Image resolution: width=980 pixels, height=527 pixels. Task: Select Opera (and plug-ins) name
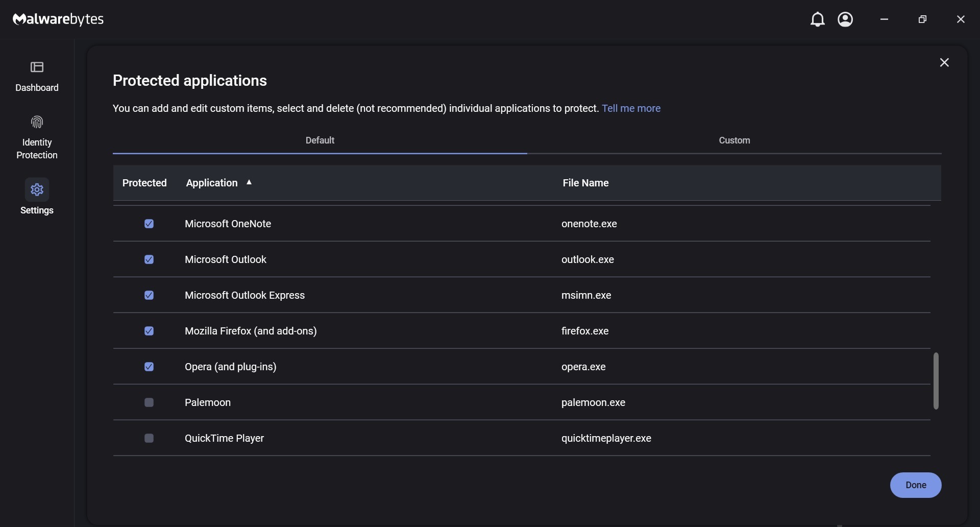pyautogui.click(x=231, y=367)
